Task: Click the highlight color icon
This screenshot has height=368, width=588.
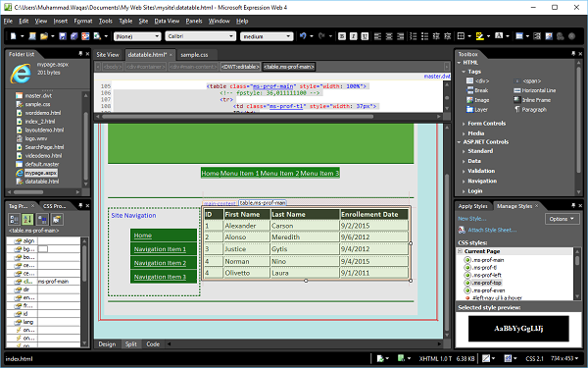Action: 479,36
